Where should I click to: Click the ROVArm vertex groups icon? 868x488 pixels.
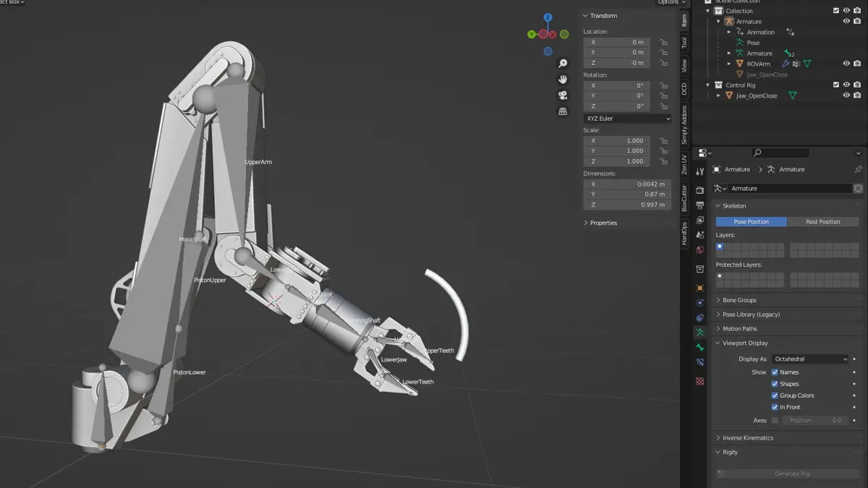(x=796, y=64)
